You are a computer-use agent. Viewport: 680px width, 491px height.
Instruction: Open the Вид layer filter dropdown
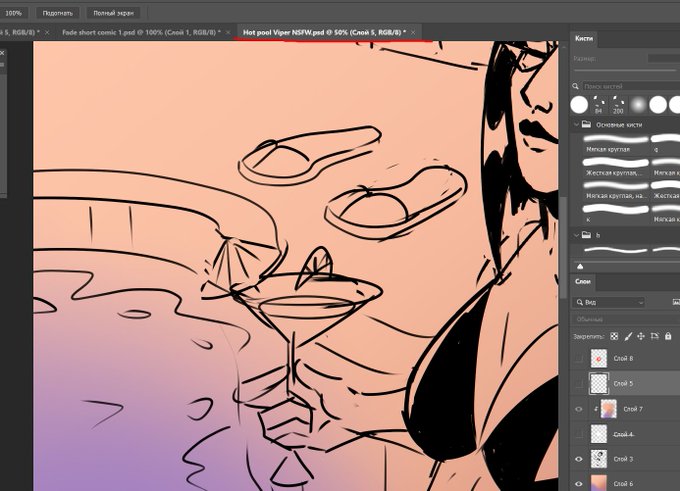[609, 302]
